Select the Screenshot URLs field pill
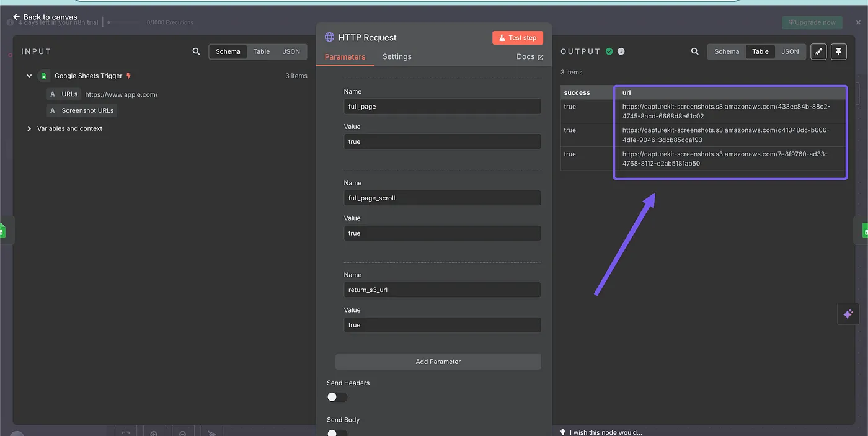 point(82,110)
